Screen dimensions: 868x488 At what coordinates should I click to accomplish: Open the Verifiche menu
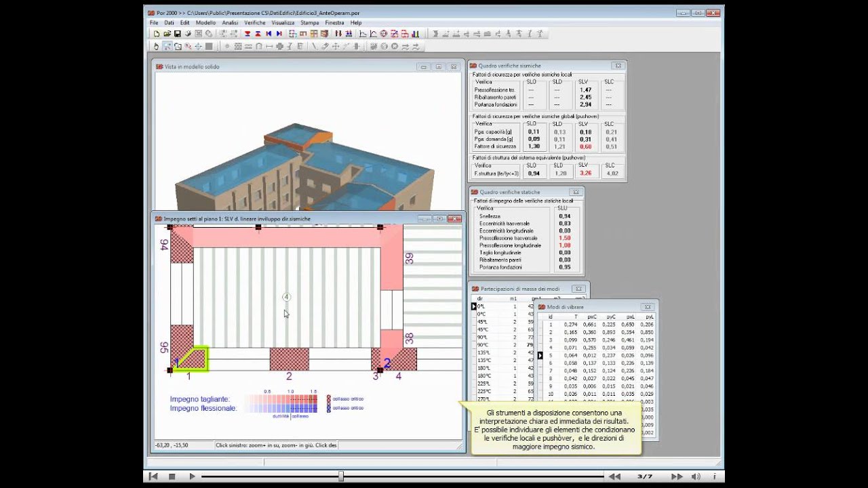[x=255, y=22]
